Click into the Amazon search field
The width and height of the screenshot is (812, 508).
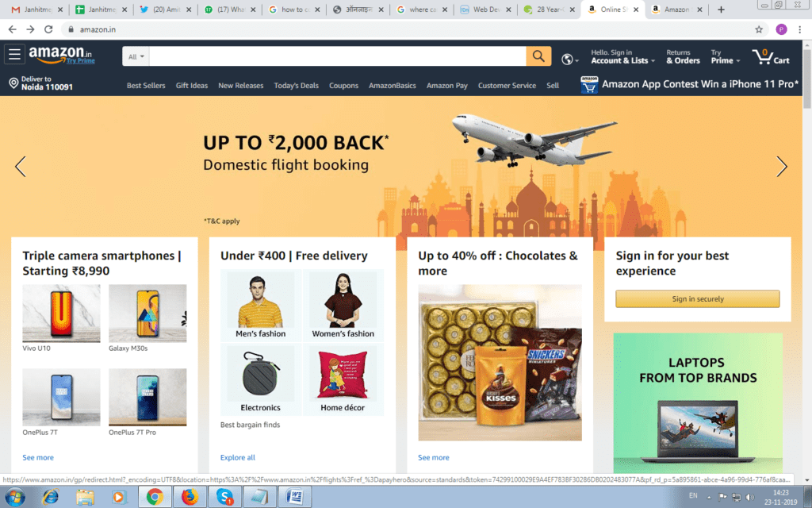point(338,56)
